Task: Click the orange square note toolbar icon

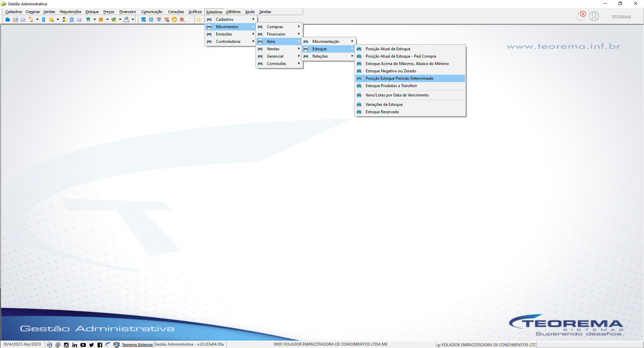Action: [101, 19]
